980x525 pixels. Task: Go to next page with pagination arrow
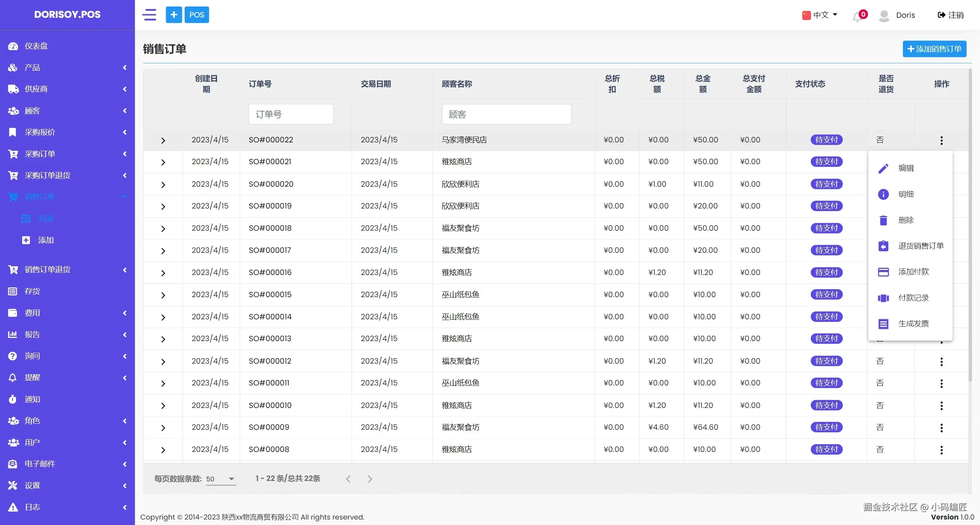point(369,479)
